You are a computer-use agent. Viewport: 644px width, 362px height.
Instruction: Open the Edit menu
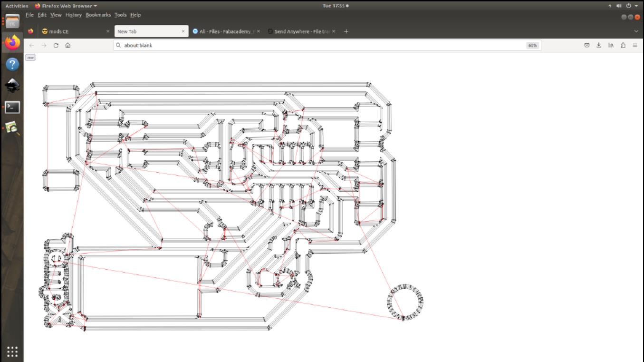(x=42, y=15)
